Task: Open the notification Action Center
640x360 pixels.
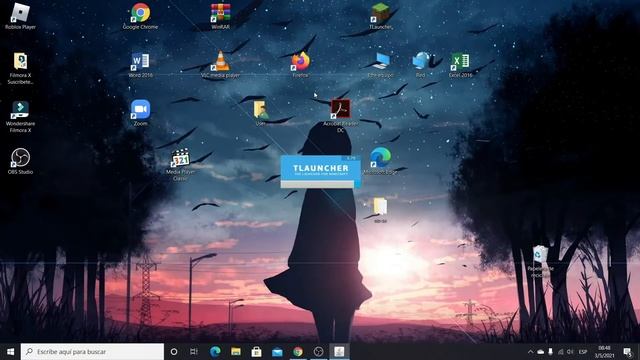Action: (627, 351)
